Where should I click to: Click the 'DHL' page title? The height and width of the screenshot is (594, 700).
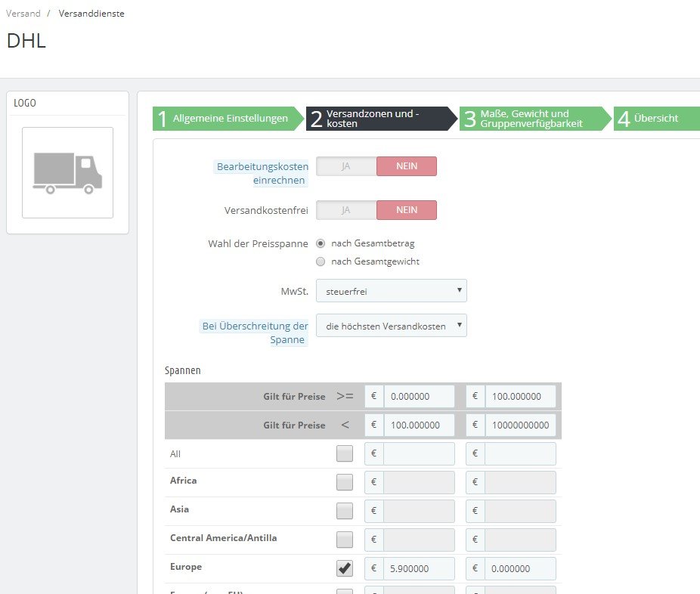tap(26, 41)
